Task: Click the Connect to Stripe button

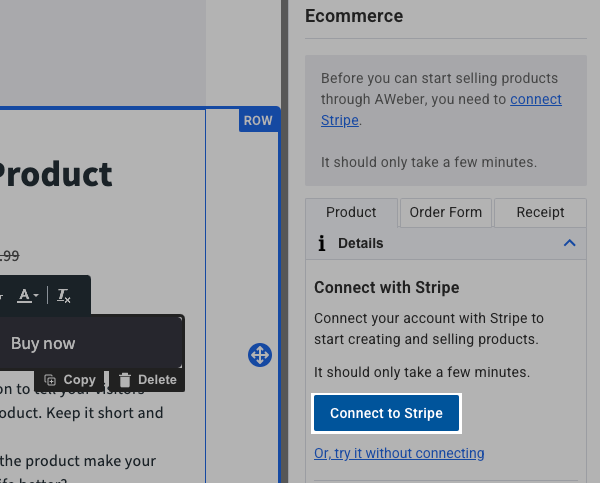Action: (x=386, y=413)
